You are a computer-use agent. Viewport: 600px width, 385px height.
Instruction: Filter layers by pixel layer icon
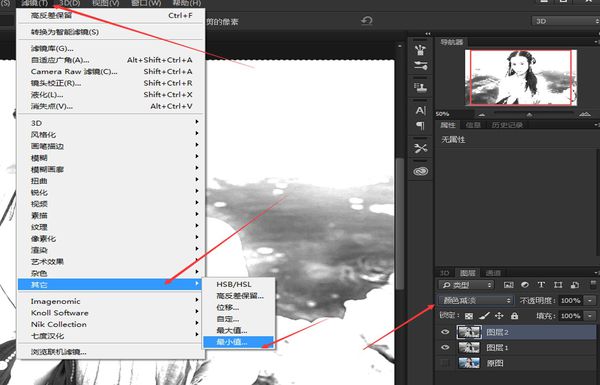pyautogui.click(x=508, y=285)
